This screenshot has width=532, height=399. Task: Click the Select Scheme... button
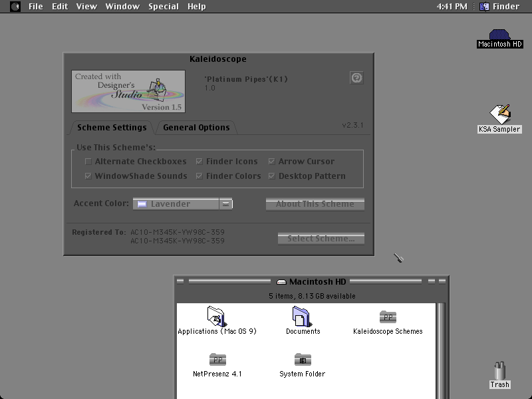321,239
